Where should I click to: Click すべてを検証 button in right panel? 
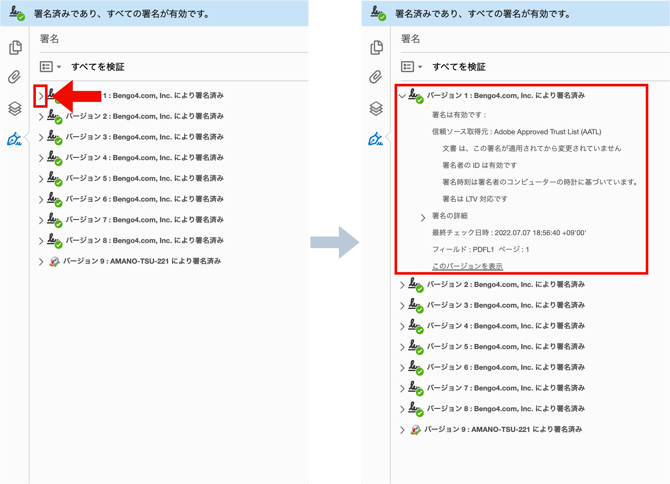click(x=459, y=67)
